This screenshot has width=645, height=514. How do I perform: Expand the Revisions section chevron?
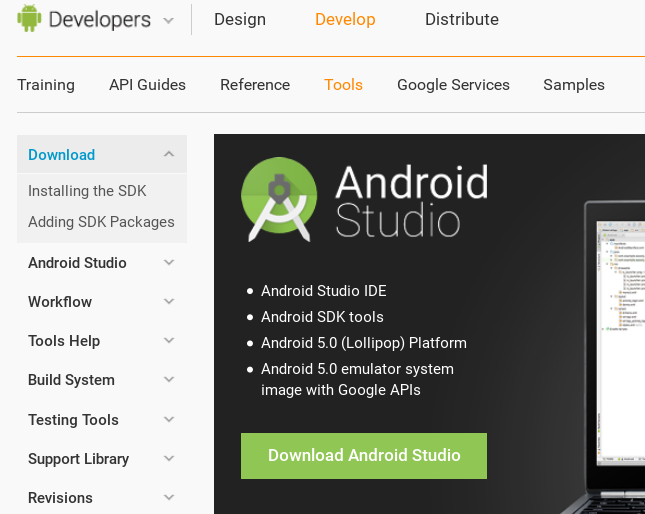click(169, 498)
